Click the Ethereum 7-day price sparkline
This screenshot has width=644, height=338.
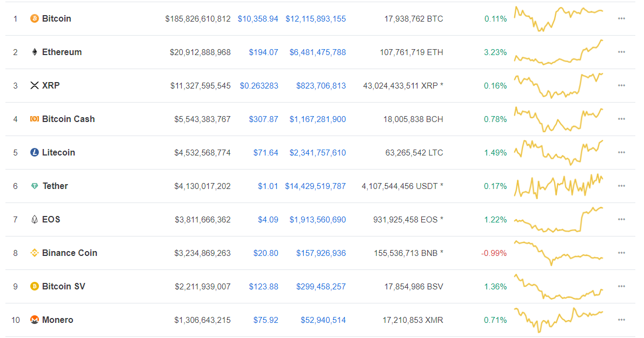(559, 52)
